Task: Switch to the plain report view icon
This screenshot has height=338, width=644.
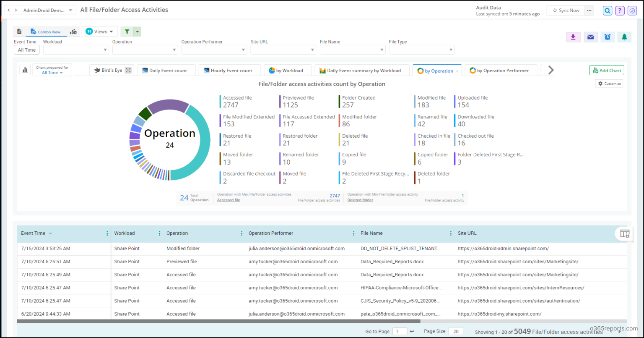Action: click(x=19, y=31)
